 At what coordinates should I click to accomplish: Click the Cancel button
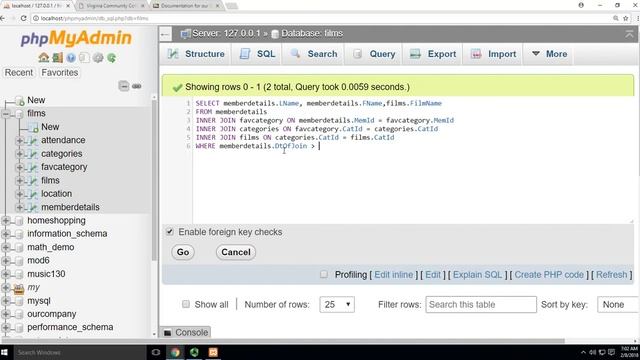(236, 252)
